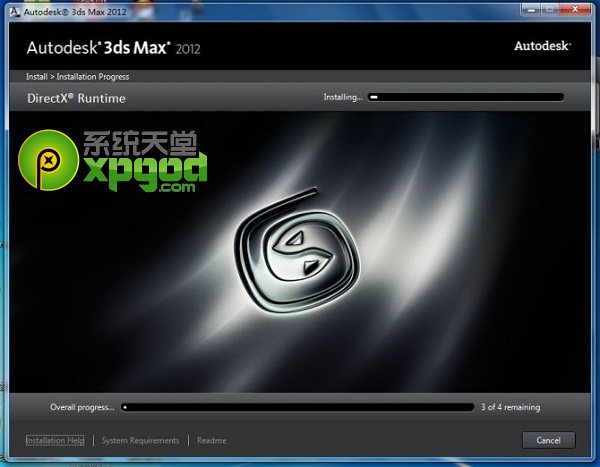Open the Installation Help link

(55, 440)
